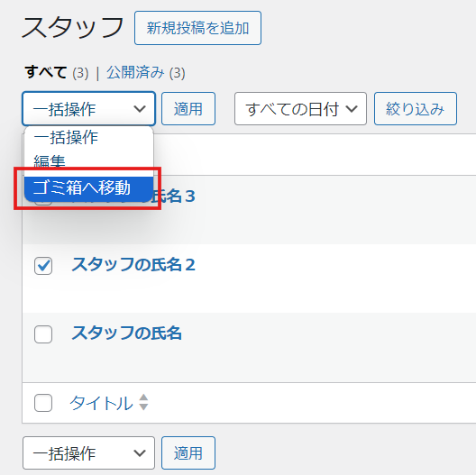Select the highlighted ゴミ箱へ移動 option

88,187
